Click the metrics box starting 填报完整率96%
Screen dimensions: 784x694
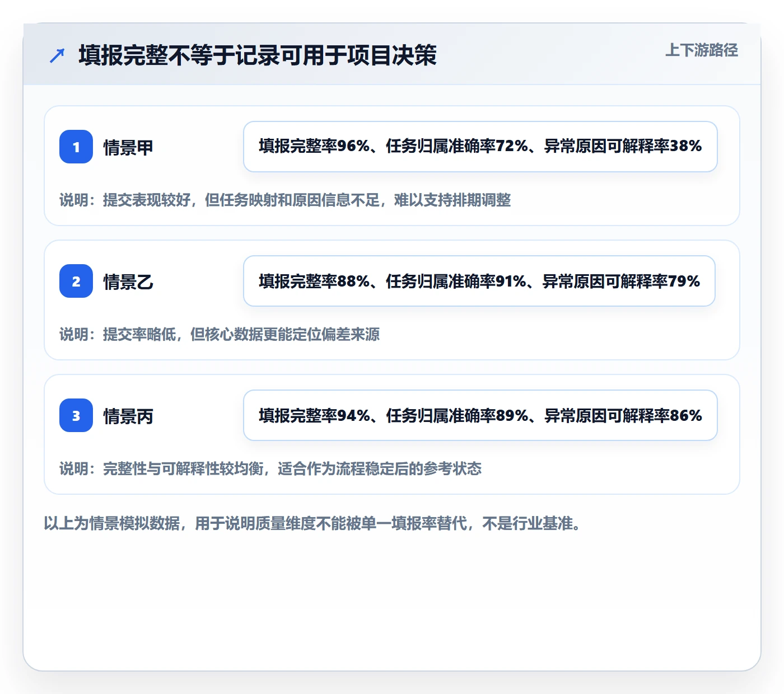[480, 147]
